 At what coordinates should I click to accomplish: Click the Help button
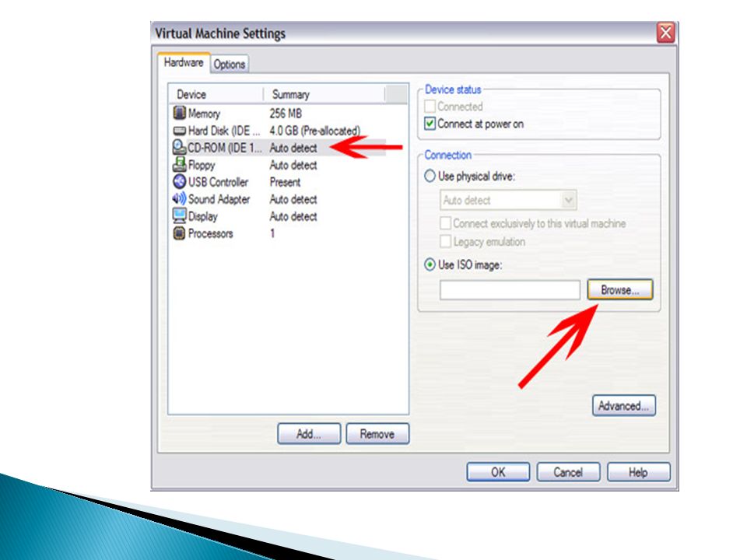point(638,472)
